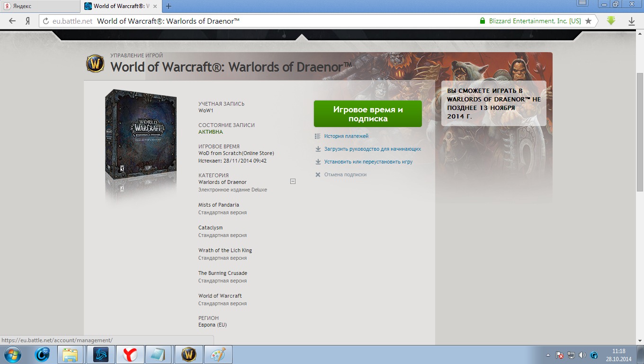Click the green 'Игровое время и подписка' button
The image size is (644, 364).
[x=368, y=114]
